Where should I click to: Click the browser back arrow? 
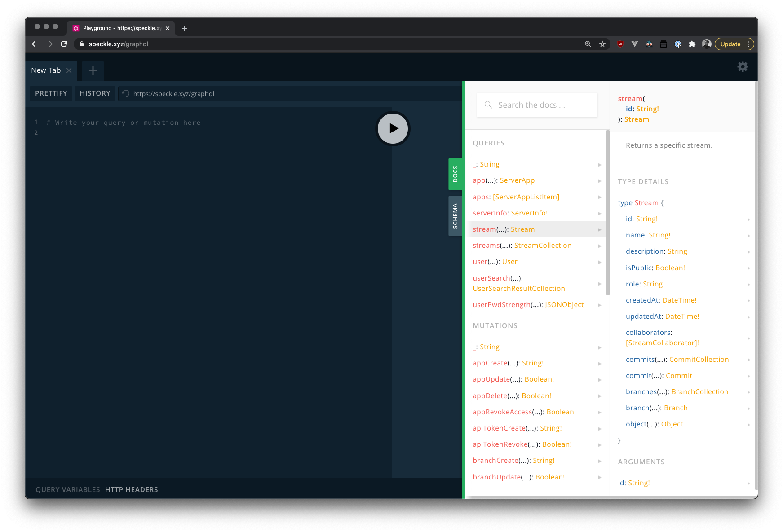coord(35,44)
